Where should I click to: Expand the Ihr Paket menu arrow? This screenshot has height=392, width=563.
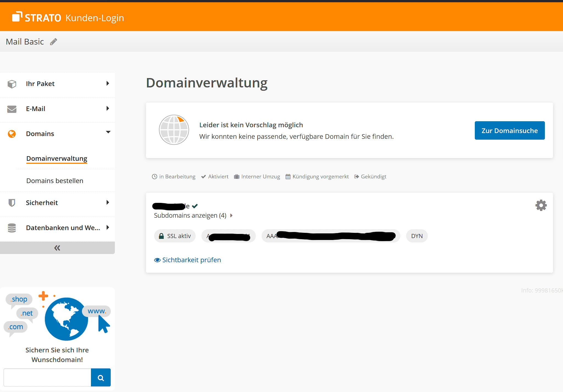[108, 84]
